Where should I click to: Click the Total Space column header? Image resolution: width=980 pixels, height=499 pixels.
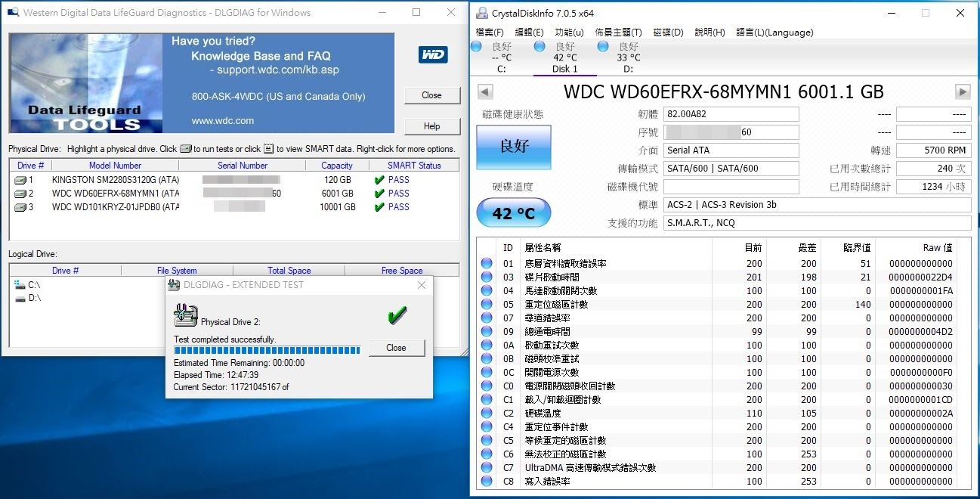289,270
